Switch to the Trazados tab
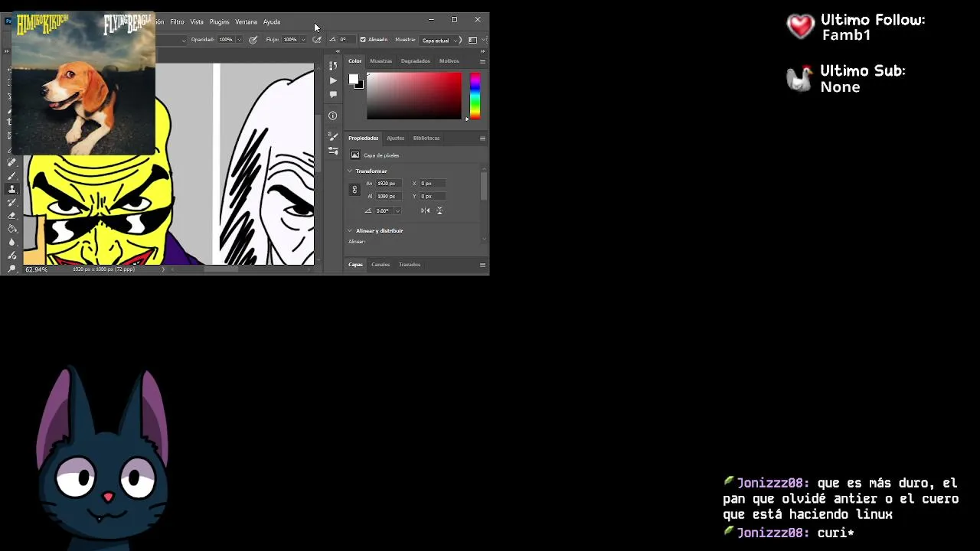The width and height of the screenshot is (980, 551). point(409,265)
